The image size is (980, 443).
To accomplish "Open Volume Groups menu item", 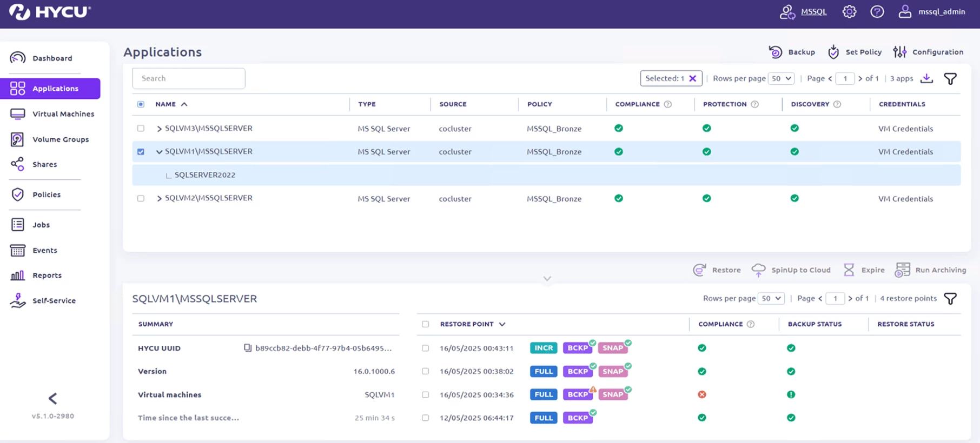I will 61,139.
